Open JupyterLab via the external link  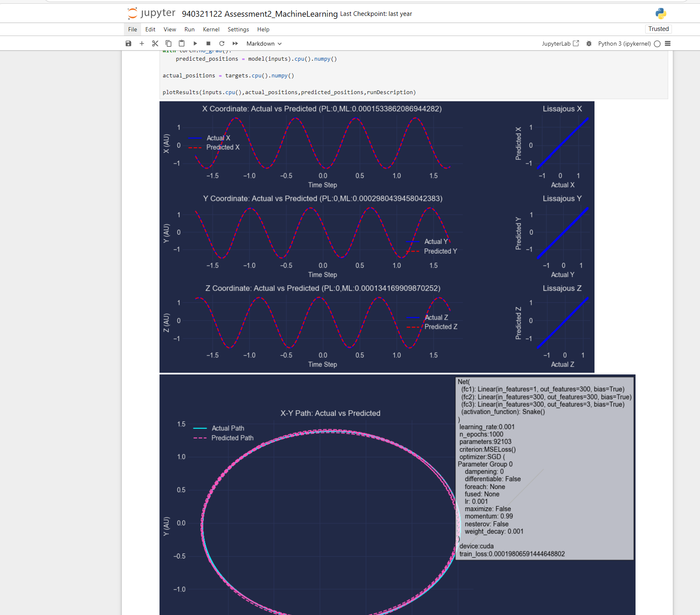click(560, 43)
